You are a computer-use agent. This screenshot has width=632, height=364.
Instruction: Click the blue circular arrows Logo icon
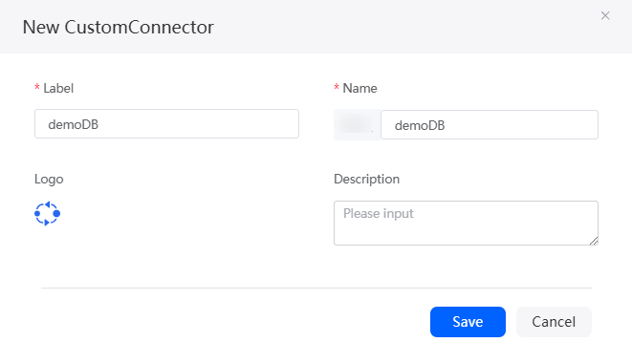point(47,213)
